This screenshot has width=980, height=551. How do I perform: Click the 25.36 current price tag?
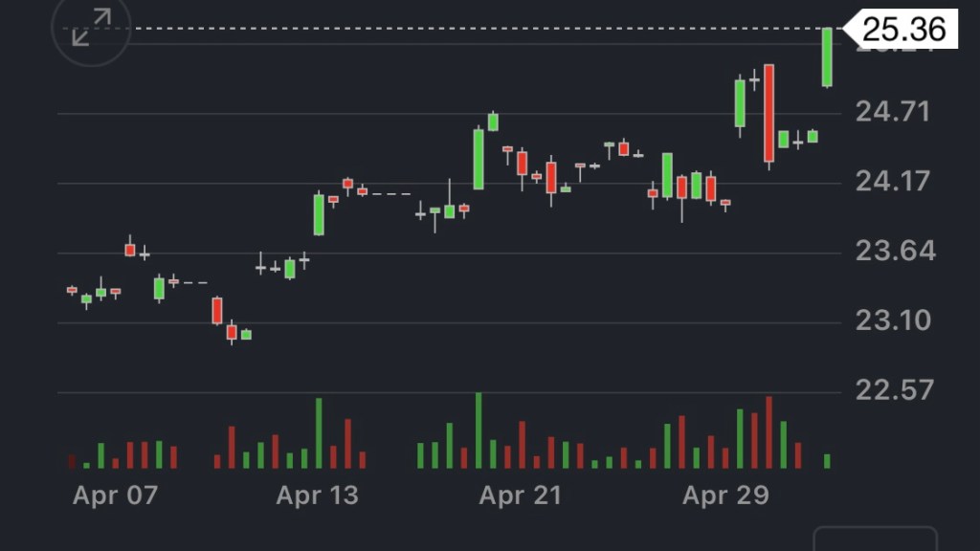pyautogui.click(x=902, y=29)
